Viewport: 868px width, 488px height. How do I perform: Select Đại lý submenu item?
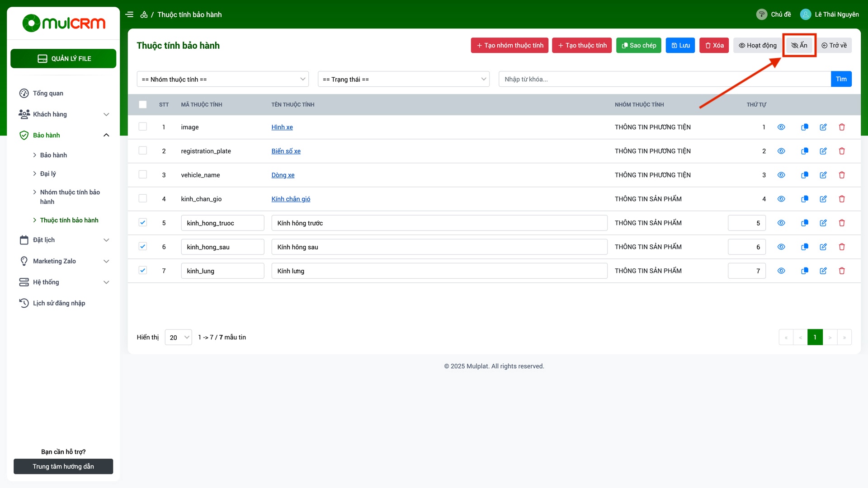click(48, 174)
